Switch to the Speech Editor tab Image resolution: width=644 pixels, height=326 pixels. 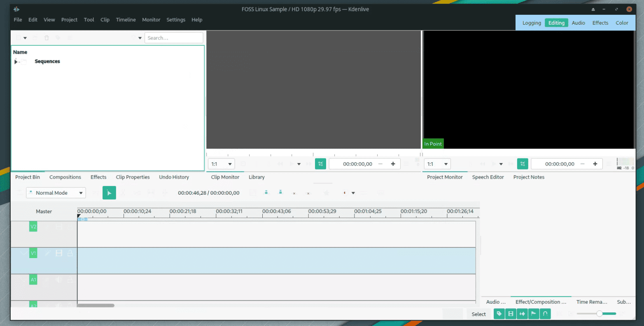coord(488,177)
